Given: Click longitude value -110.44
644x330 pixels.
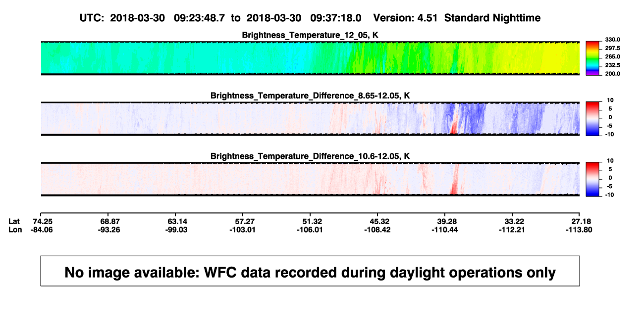Looking at the screenshot, I should click(x=445, y=230).
